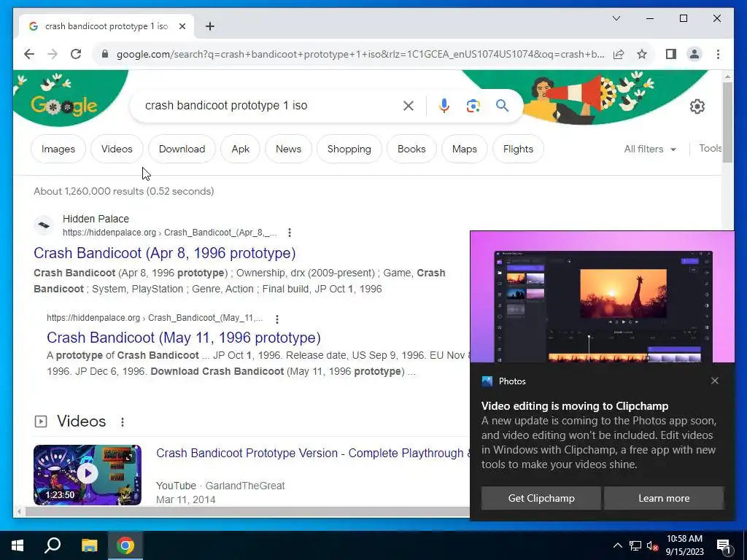Click the "GarlandTheGreat" channel name

(x=245, y=486)
